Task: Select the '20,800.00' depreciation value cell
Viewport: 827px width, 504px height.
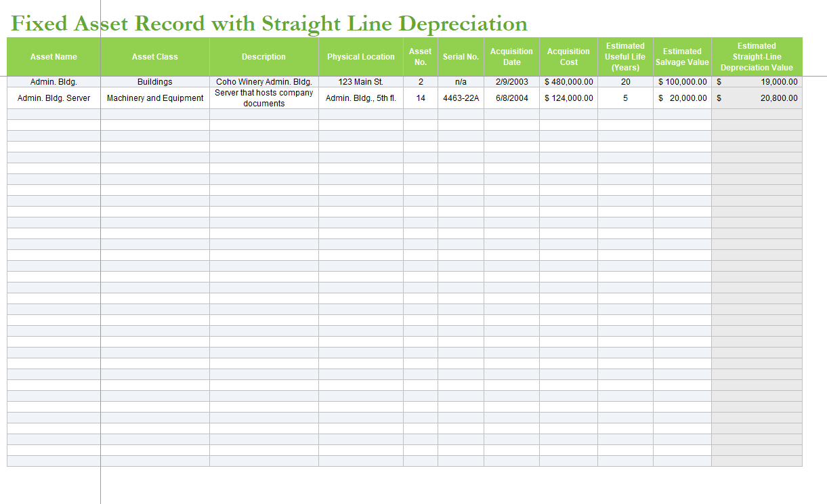Action: coord(757,98)
